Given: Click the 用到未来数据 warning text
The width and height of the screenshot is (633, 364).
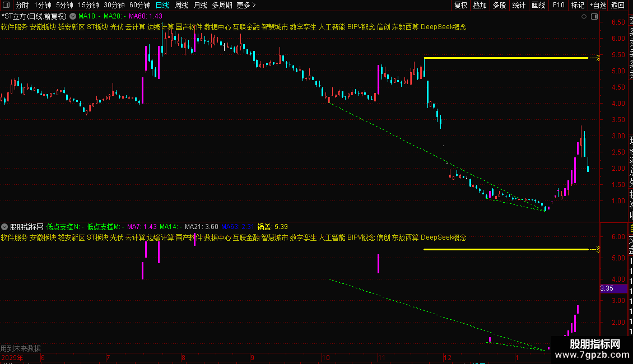Looking at the screenshot, I should [21, 348].
